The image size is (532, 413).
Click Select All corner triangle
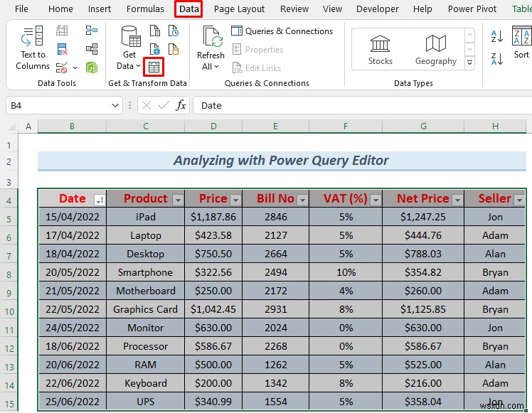(x=11, y=127)
